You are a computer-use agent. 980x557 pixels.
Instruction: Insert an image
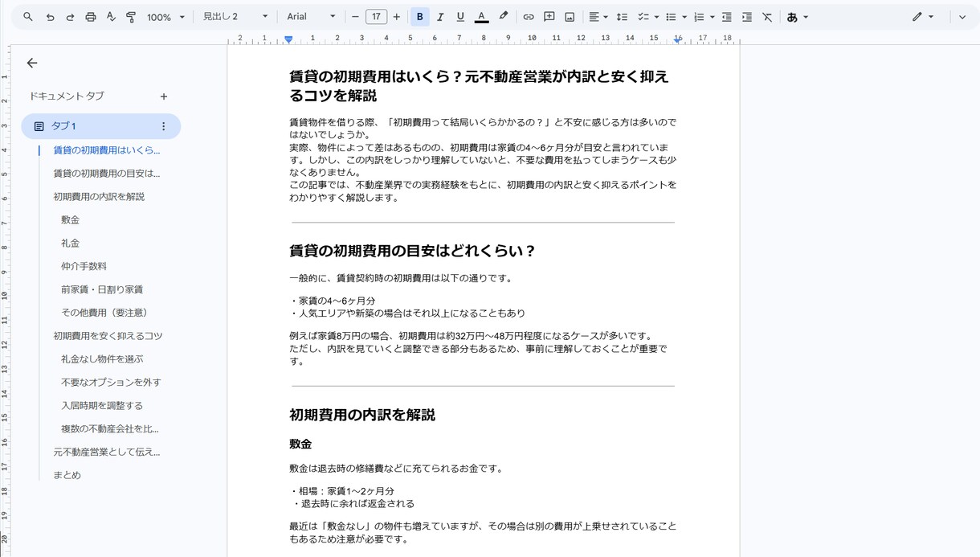[570, 17]
